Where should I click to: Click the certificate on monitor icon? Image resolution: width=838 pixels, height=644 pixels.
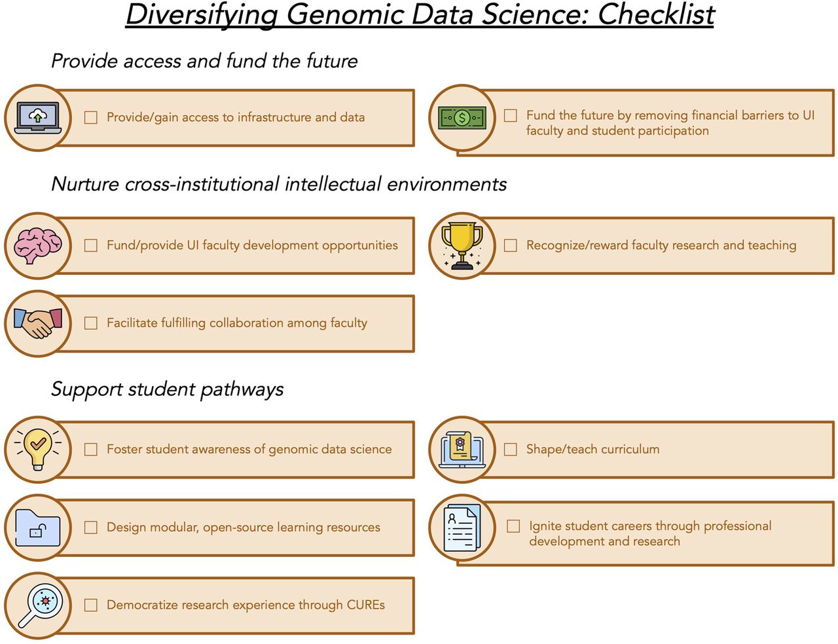click(x=462, y=450)
